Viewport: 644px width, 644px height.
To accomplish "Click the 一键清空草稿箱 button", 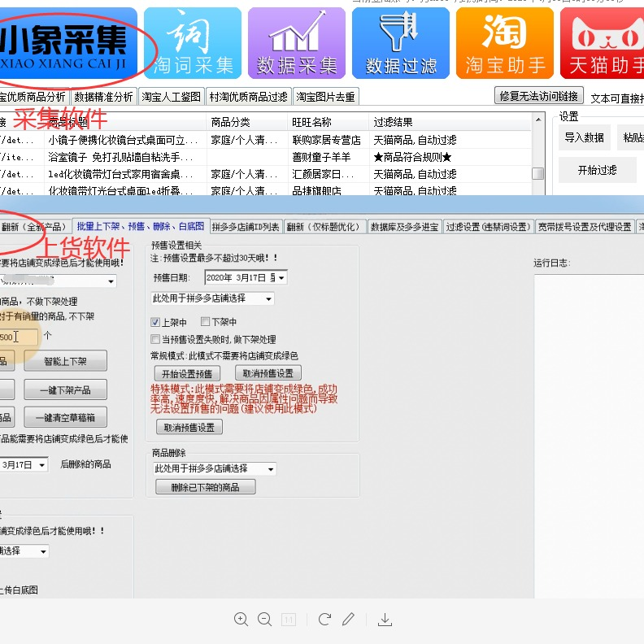I will coord(65,418).
